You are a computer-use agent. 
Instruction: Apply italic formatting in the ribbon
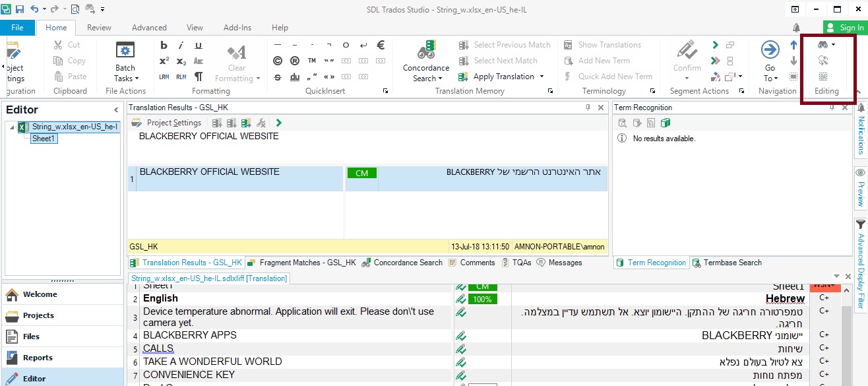pos(181,46)
